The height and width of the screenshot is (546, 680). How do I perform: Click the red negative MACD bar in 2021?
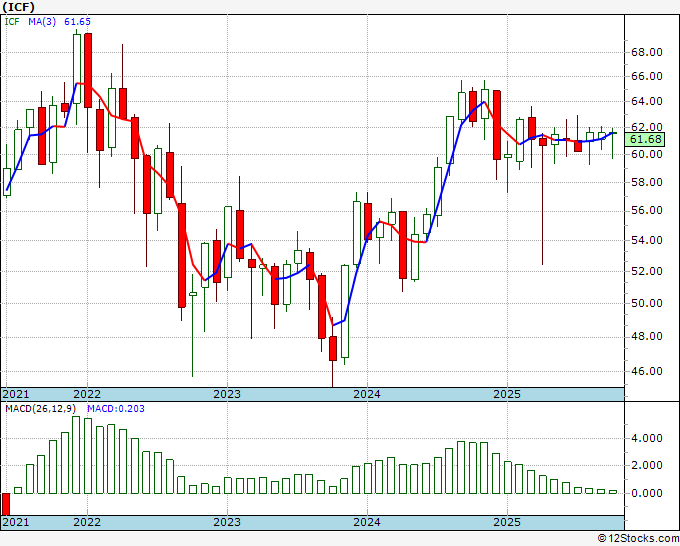tap(6, 504)
